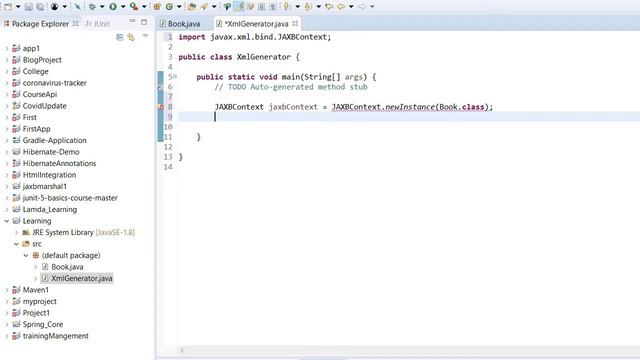Select the College project
Screen dimensions: 640x360
click(x=35, y=71)
